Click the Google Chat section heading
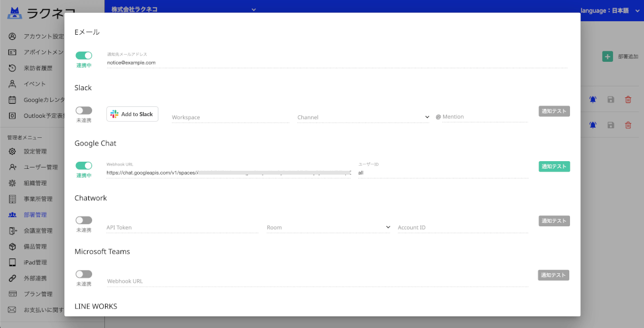 (x=95, y=143)
